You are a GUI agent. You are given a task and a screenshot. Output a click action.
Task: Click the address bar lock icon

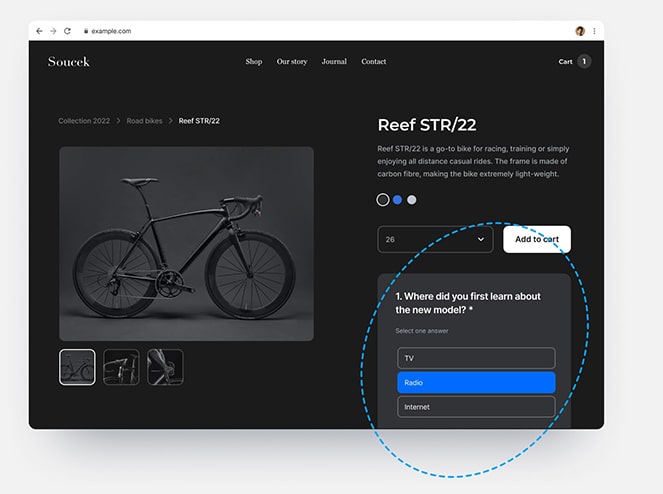(86, 31)
